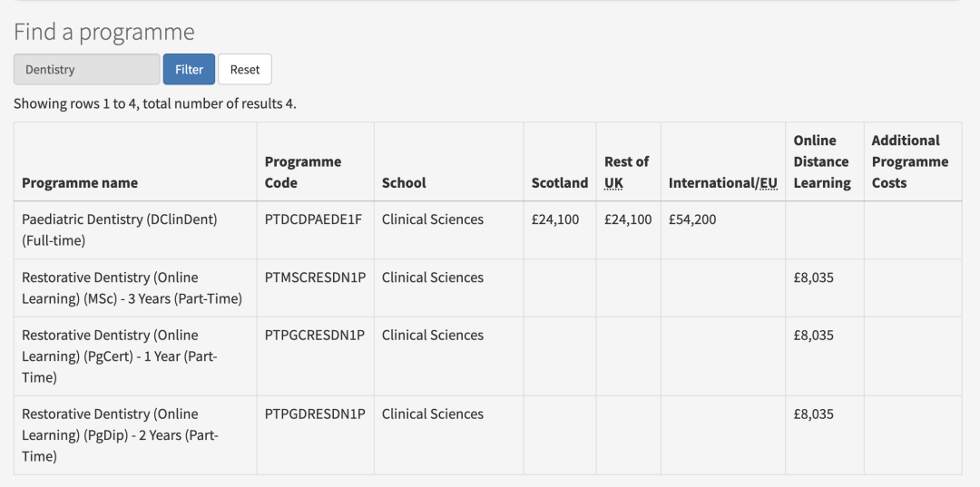Click the Programme Code column header
The height and width of the screenshot is (487, 980).
click(303, 172)
